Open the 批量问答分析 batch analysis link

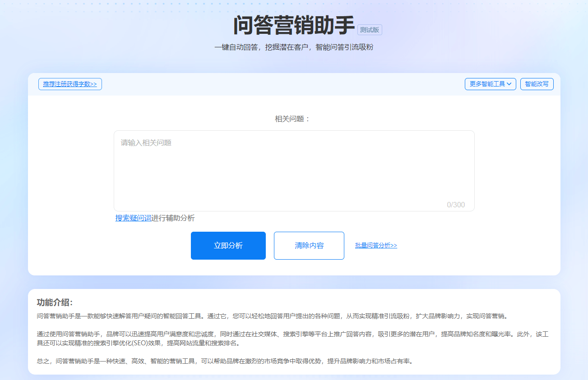click(x=375, y=245)
